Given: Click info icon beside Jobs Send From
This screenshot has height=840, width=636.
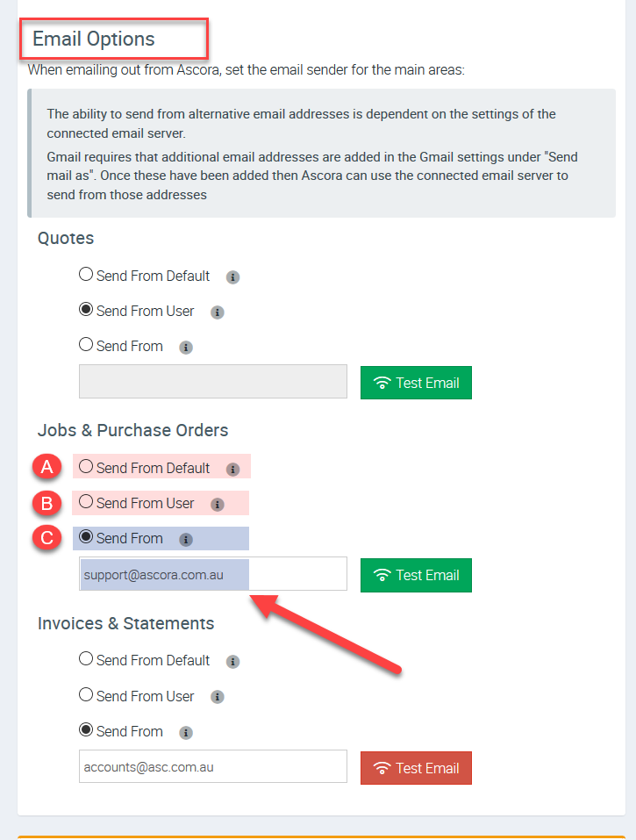Looking at the screenshot, I should click(186, 540).
